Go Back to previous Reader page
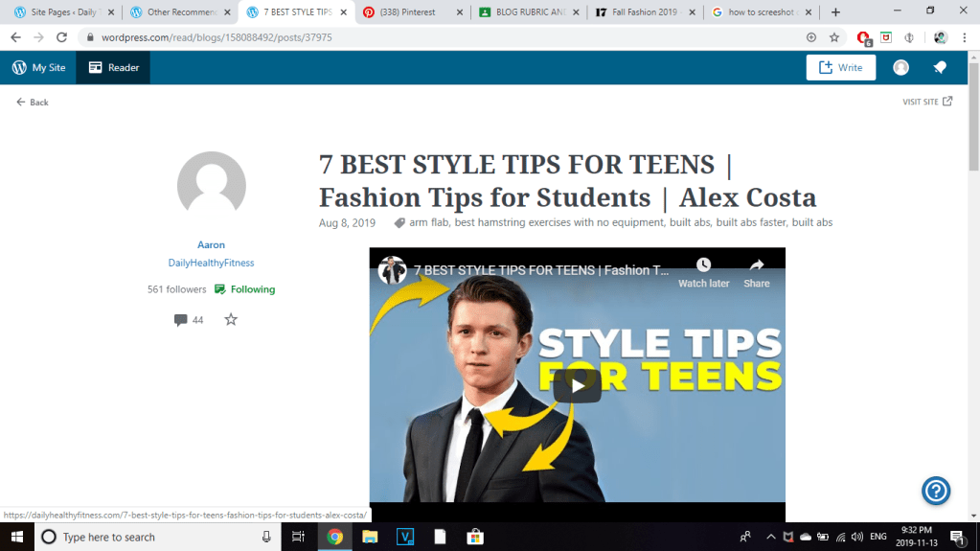 point(33,103)
